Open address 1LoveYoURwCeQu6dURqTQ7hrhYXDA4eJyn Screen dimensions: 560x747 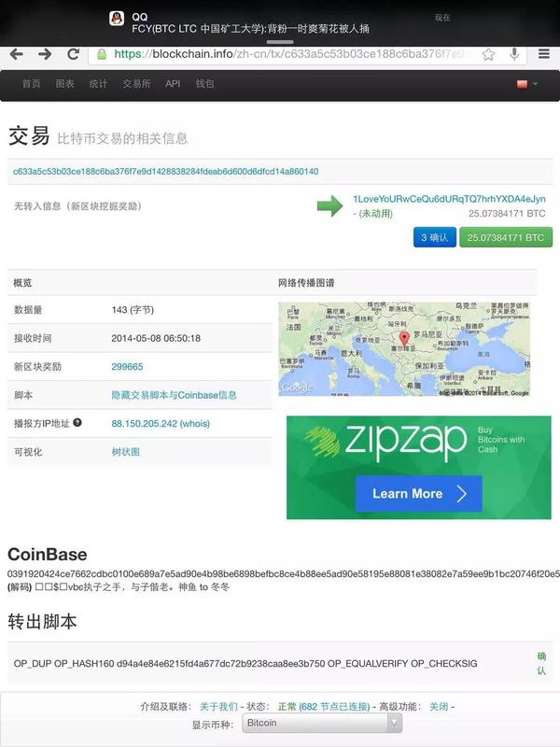point(449,199)
